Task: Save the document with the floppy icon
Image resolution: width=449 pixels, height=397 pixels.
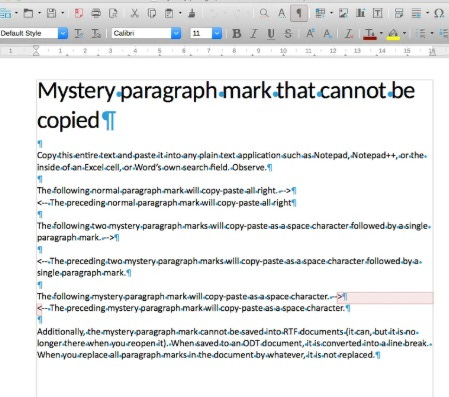Action: [51, 13]
